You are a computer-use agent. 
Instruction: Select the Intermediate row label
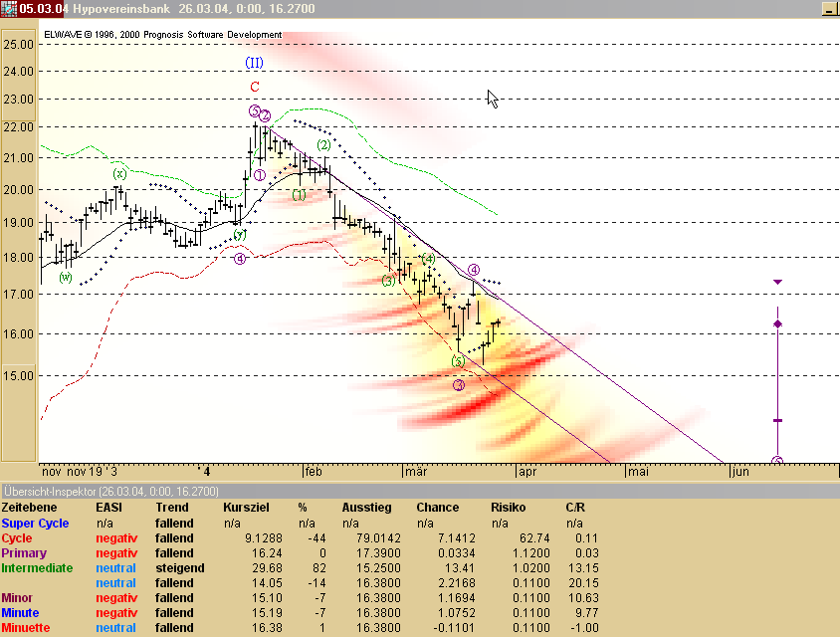pyautogui.click(x=37, y=568)
